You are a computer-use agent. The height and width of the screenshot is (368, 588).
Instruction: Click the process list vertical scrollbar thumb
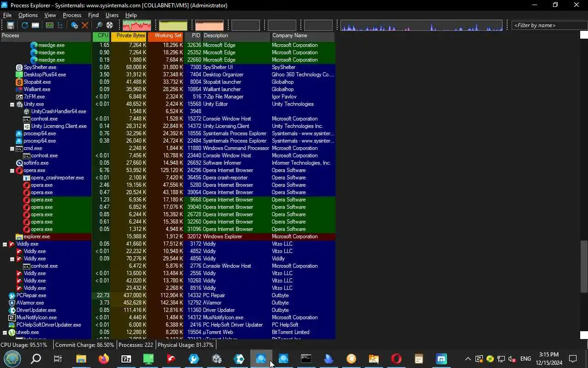tap(584, 266)
